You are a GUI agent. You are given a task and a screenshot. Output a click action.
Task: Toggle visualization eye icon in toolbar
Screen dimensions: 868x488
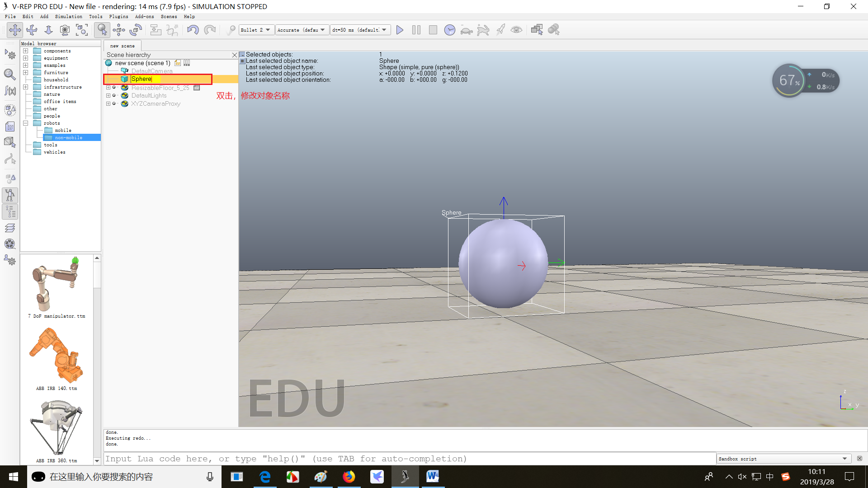tap(516, 30)
